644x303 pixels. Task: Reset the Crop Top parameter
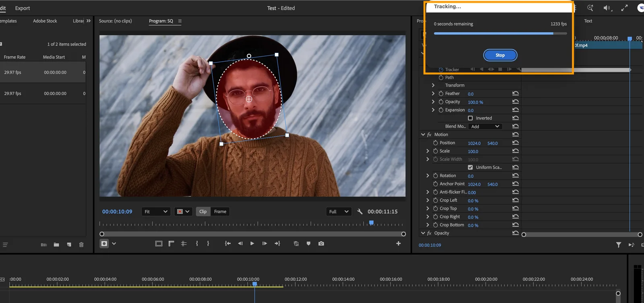coord(515,208)
